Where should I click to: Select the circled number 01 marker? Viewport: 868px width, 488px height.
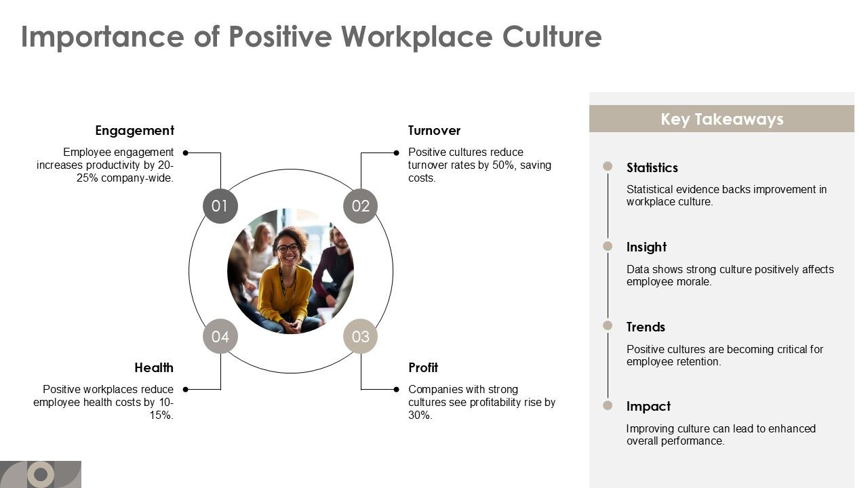pos(220,206)
